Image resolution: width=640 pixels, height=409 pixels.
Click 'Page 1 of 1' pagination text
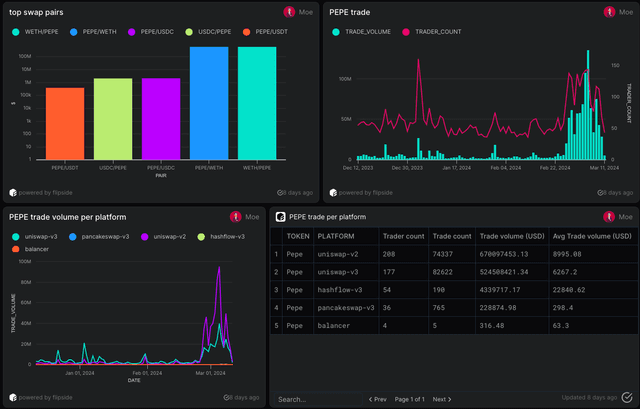(x=409, y=399)
